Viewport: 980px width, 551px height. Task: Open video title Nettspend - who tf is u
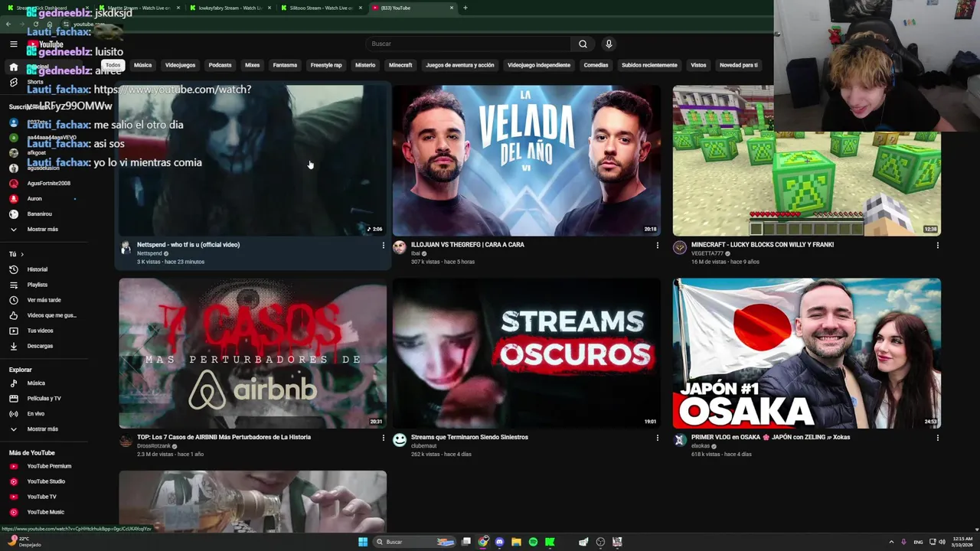[188, 245]
